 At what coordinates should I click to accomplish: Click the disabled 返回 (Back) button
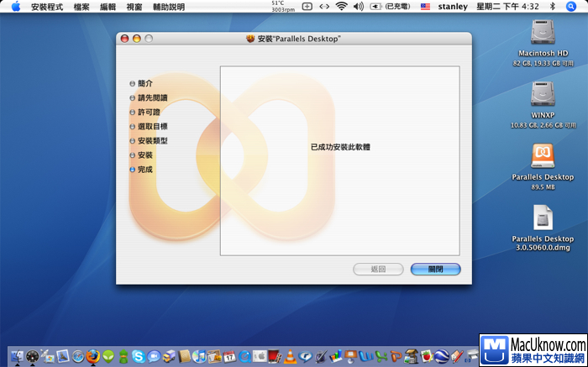[x=379, y=269]
